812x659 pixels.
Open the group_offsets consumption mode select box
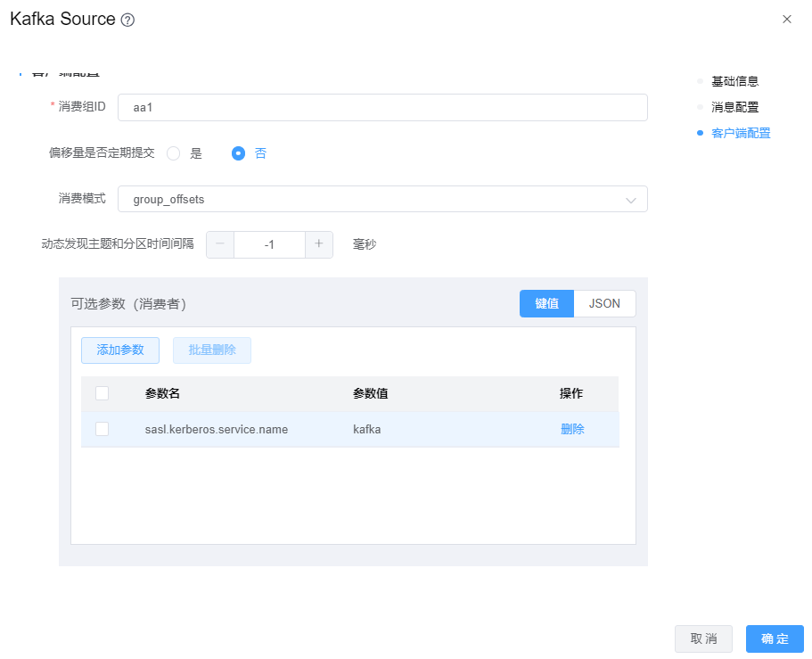(x=374, y=200)
